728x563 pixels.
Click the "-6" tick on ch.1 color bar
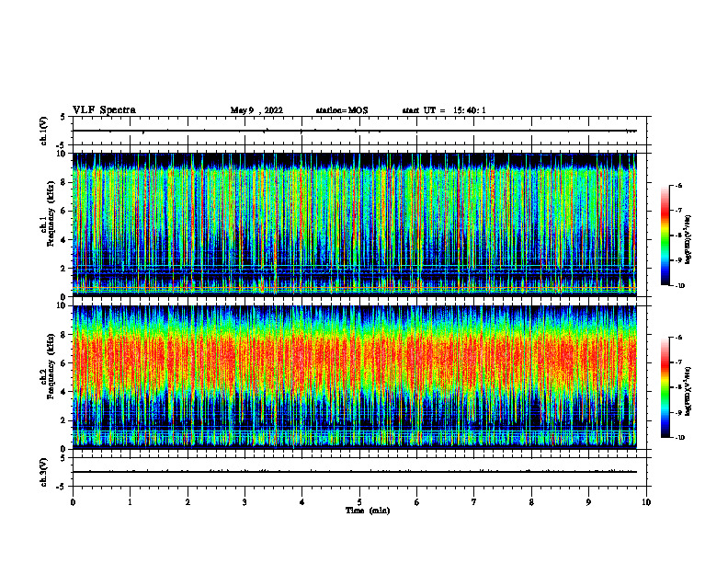coord(679,185)
